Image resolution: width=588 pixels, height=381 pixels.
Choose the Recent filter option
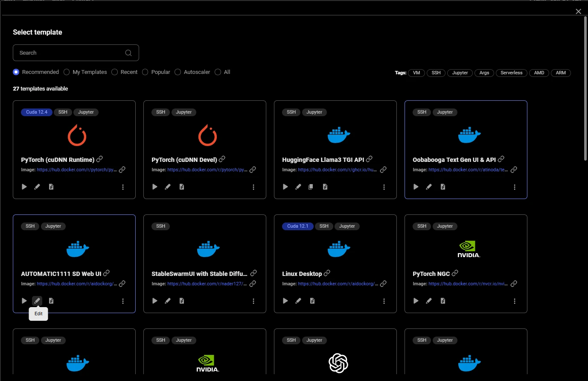tap(114, 72)
